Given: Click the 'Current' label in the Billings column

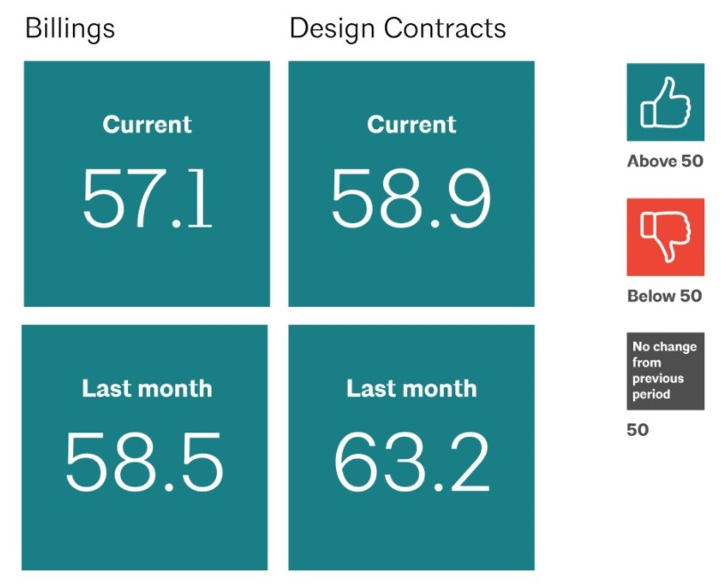Looking at the screenshot, I should (147, 125).
